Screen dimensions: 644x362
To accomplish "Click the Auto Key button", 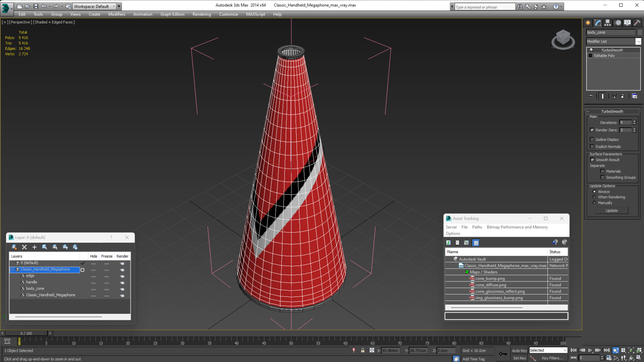I will [x=519, y=350].
